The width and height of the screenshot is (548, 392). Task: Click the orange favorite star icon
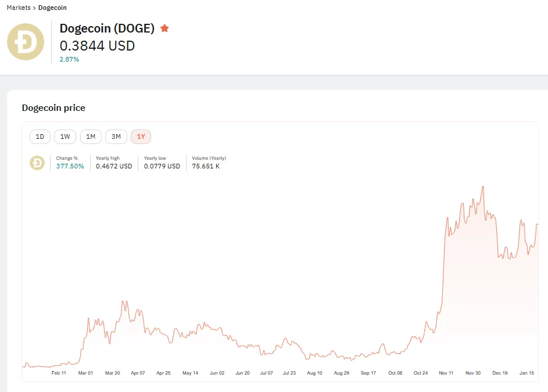pos(164,28)
